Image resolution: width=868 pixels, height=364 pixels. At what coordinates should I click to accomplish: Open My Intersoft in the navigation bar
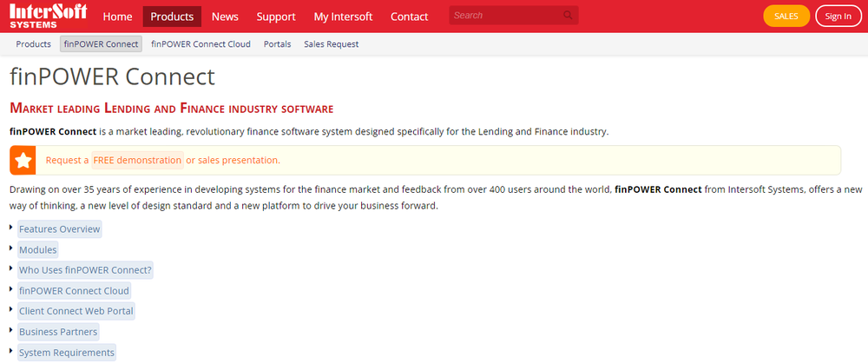343,17
